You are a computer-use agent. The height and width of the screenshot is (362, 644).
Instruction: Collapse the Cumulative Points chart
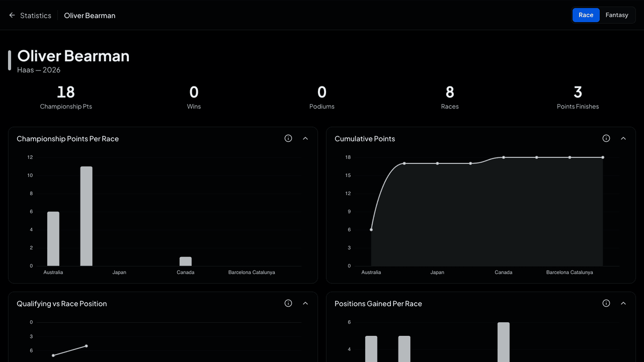(623, 138)
